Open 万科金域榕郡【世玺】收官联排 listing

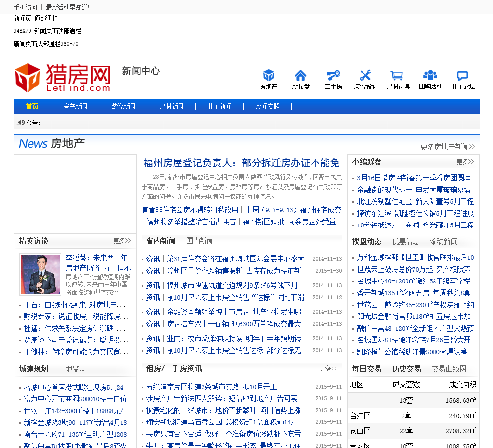[415, 257]
